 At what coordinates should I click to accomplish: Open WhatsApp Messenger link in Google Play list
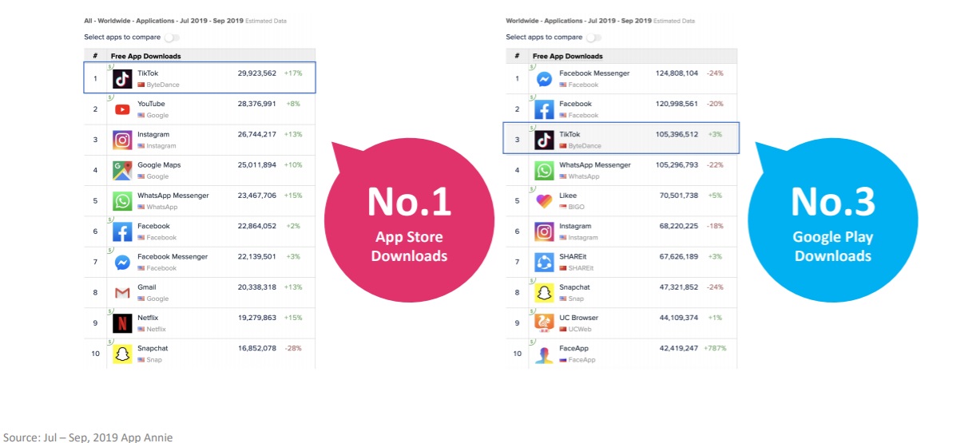595,165
